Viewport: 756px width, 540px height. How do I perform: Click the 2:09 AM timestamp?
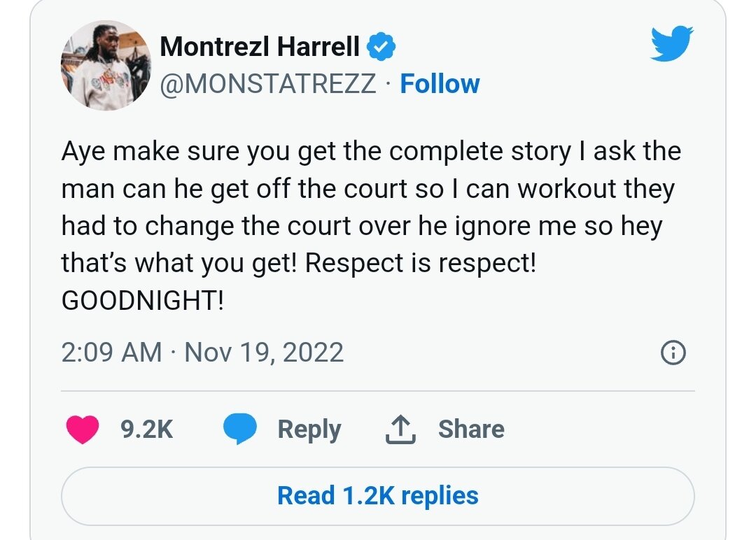click(112, 352)
